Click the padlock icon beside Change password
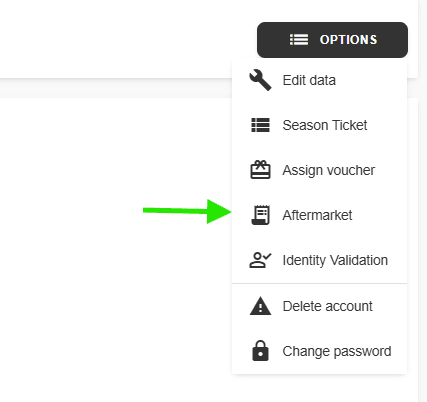 pos(260,351)
